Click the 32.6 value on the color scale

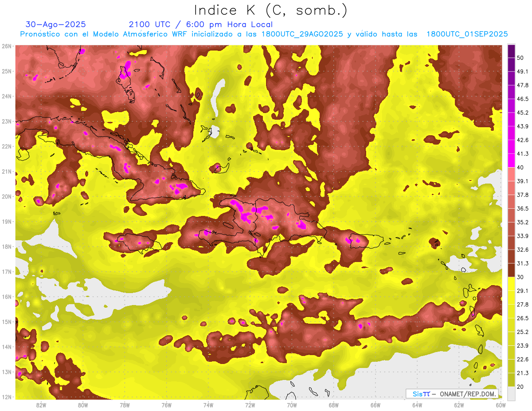(522, 250)
